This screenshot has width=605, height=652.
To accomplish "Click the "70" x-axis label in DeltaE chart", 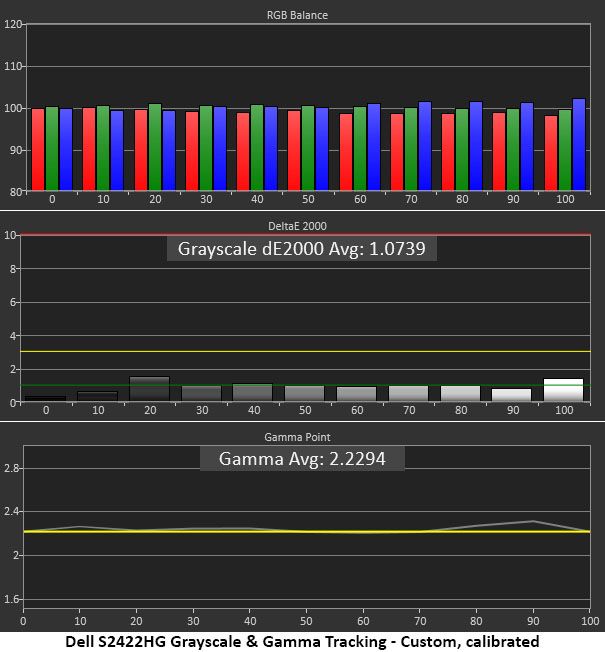I will tap(409, 410).
